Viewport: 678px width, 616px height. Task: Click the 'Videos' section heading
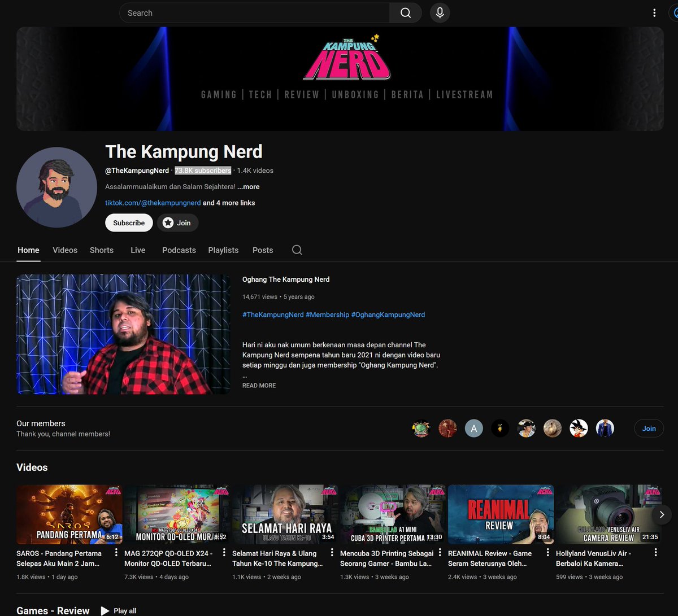32,468
